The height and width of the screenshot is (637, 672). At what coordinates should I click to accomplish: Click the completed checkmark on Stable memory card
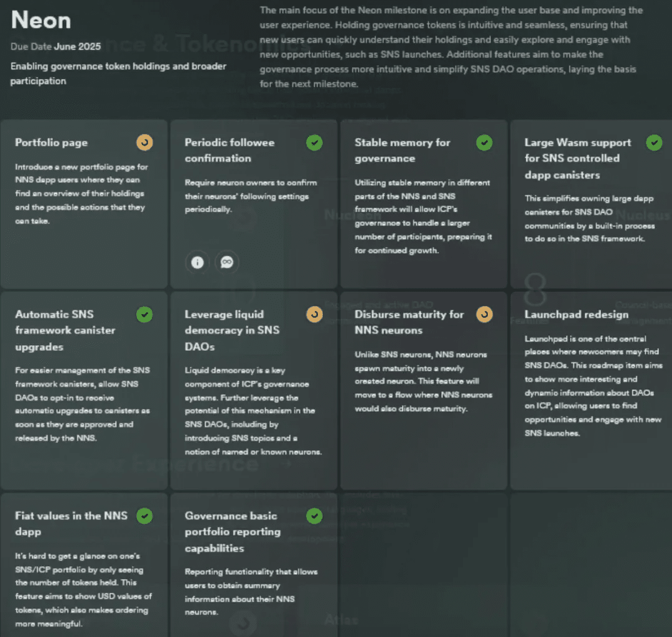(x=484, y=142)
